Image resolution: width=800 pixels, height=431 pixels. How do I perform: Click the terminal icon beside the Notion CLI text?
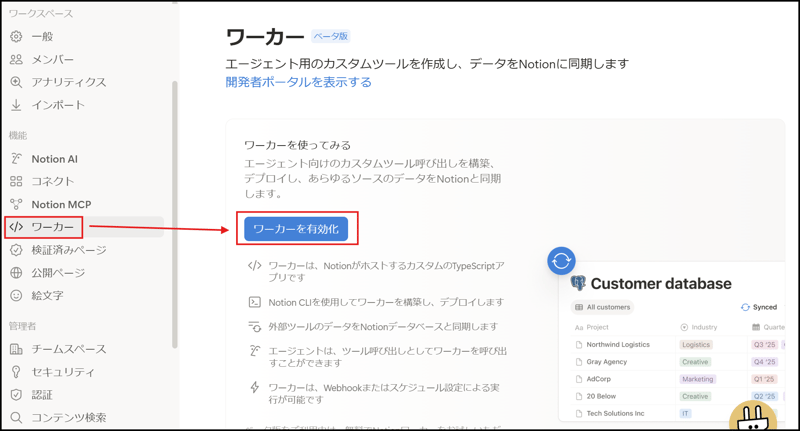coord(255,302)
